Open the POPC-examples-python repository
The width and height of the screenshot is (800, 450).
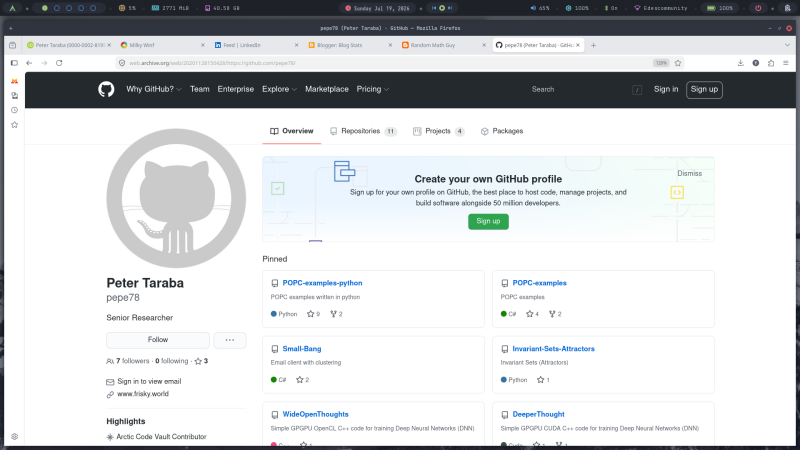tap(322, 283)
